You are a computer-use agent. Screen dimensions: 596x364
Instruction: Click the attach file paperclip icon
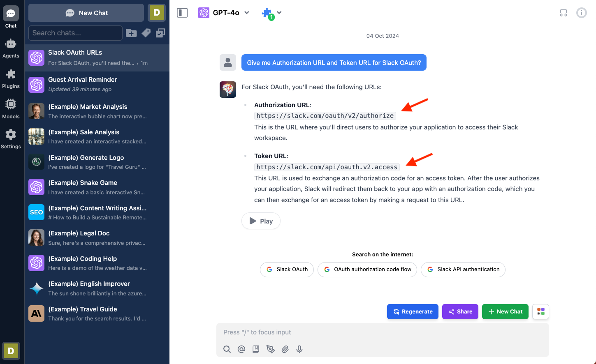[285, 349]
